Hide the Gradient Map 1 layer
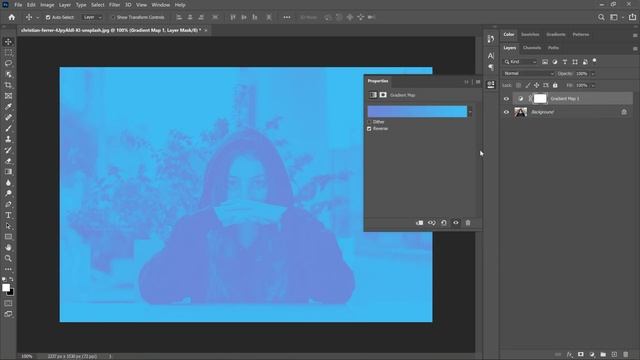 tap(507, 99)
